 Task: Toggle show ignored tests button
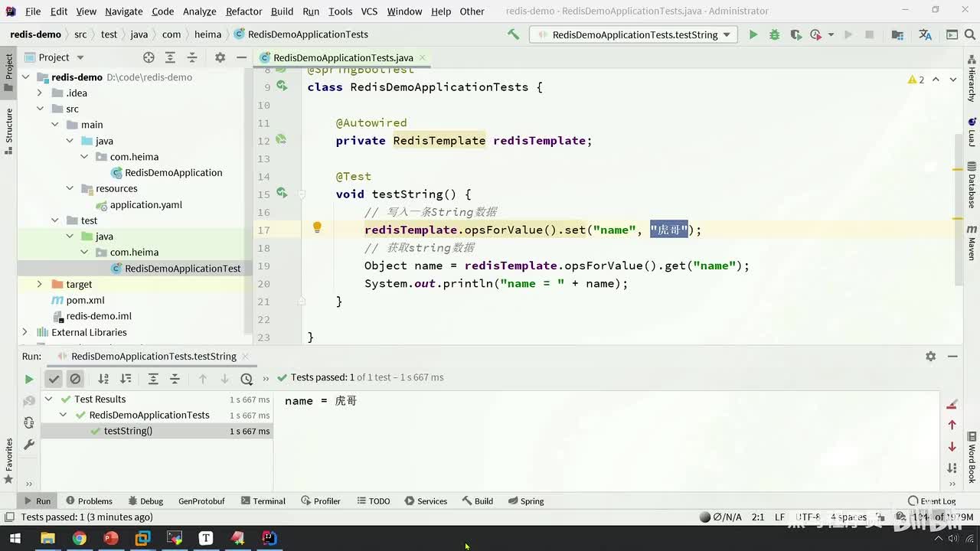click(x=75, y=379)
